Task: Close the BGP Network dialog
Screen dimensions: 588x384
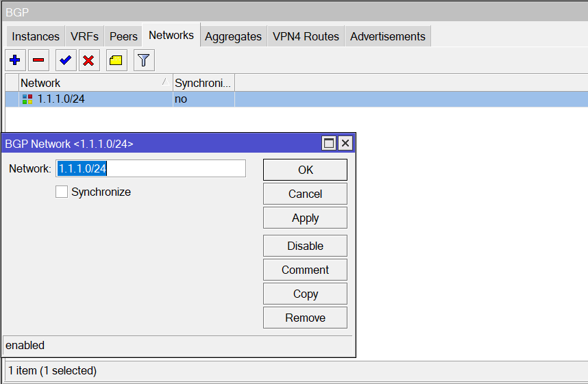Action: tap(345, 143)
